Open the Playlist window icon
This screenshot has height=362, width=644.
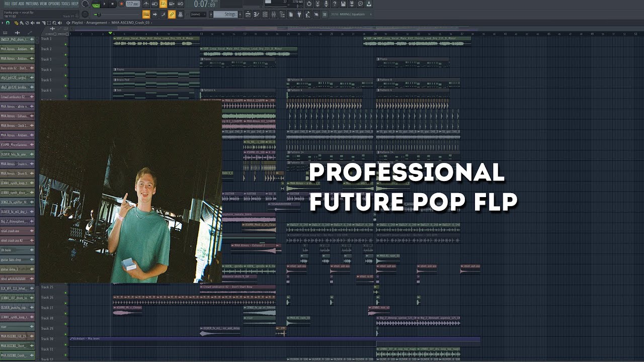pyautogui.click(x=248, y=14)
